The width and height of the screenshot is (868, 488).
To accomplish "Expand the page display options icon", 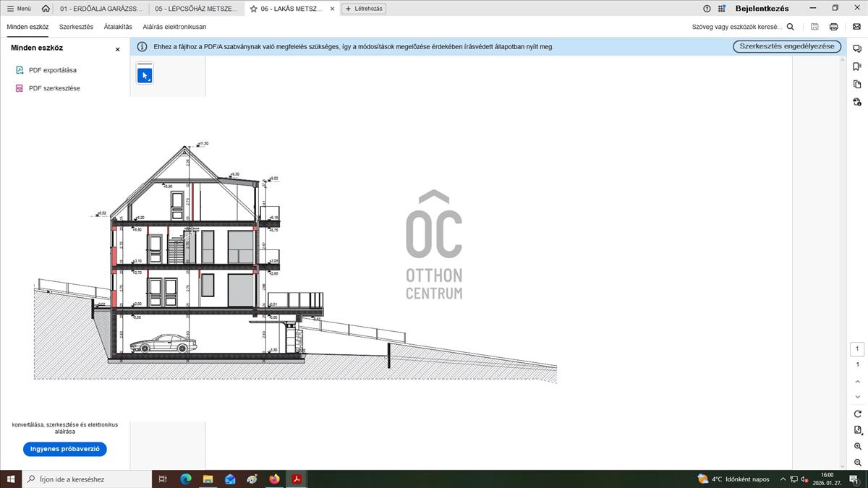I will (858, 430).
